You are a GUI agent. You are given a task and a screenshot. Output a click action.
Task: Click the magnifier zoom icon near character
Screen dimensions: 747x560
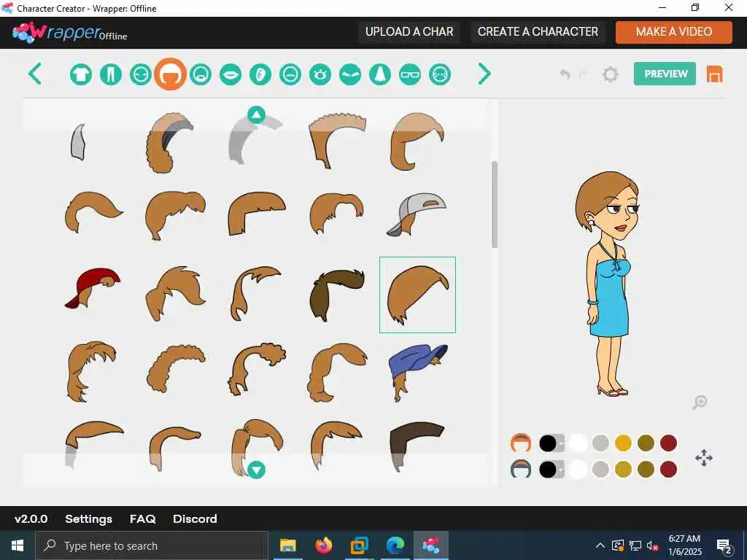(700, 402)
